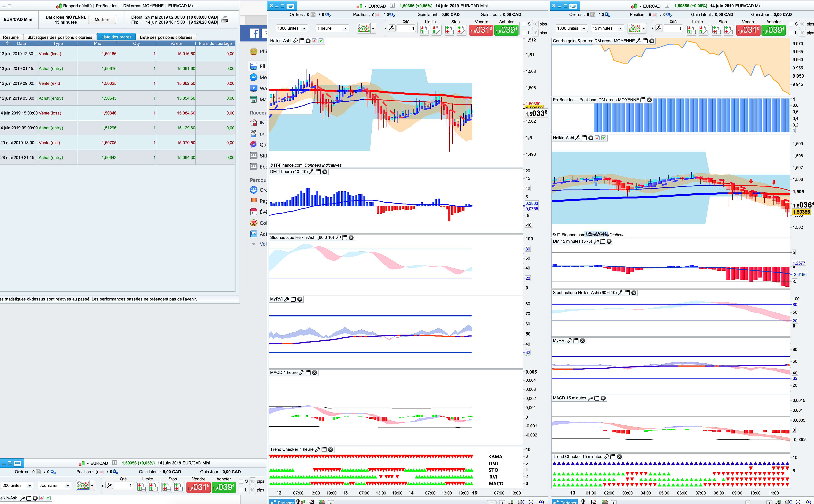Click the printer icon in backtest report
Viewport: 814px width, 504px height.
click(x=225, y=20)
